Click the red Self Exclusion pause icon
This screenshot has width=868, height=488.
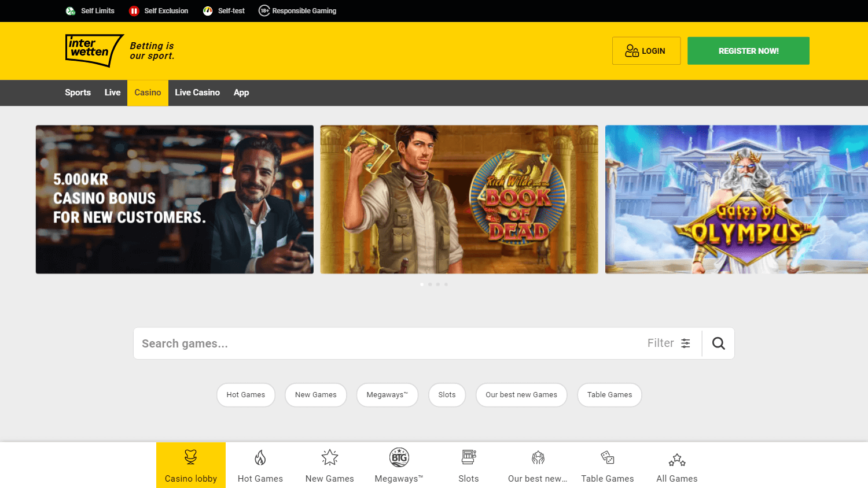(134, 11)
